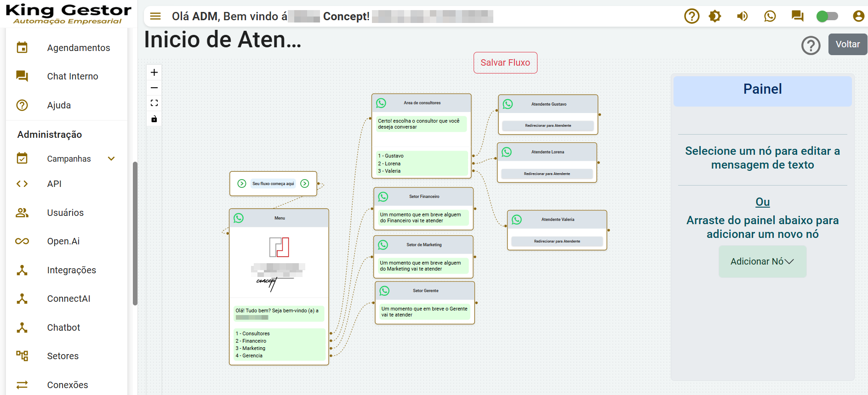868x395 pixels.
Task: Select the Setor Financeiro node
Action: click(x=423, y=197)
